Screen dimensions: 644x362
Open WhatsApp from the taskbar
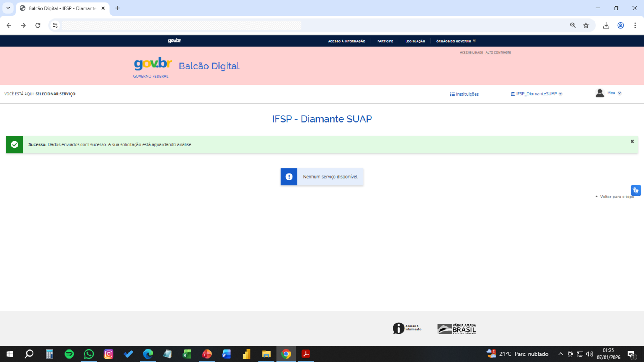click(x=89, y=354)
